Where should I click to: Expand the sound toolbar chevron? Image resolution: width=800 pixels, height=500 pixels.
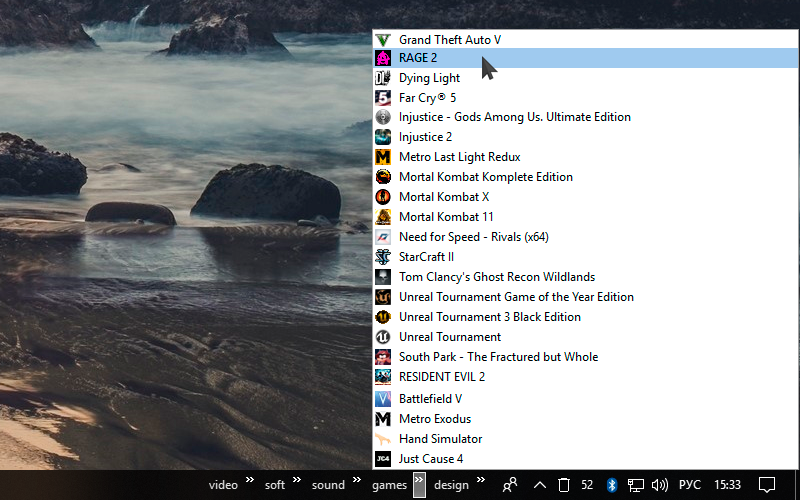click(357, 480)
